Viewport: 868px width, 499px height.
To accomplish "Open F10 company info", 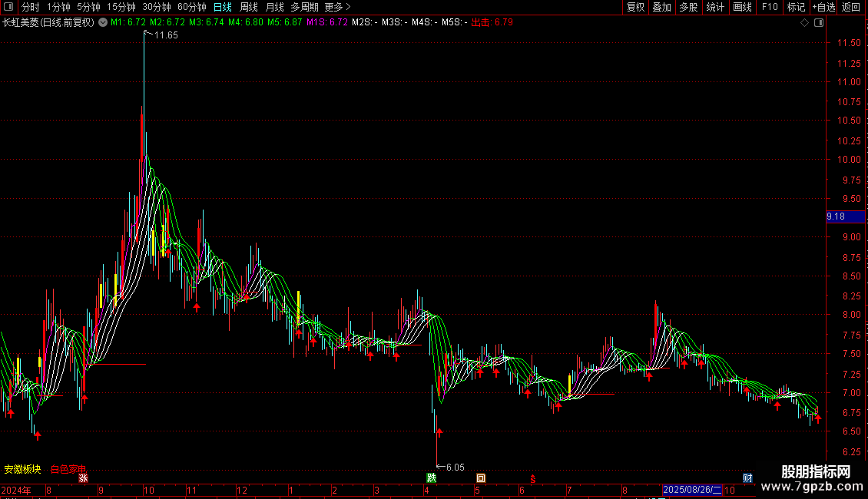I will [770, 7].
